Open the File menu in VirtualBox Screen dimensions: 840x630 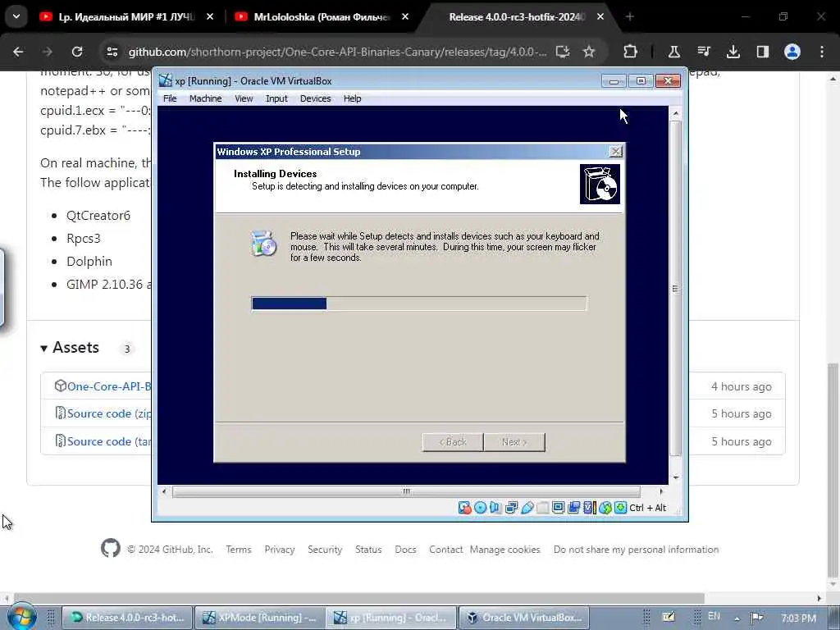coord(170,98)
